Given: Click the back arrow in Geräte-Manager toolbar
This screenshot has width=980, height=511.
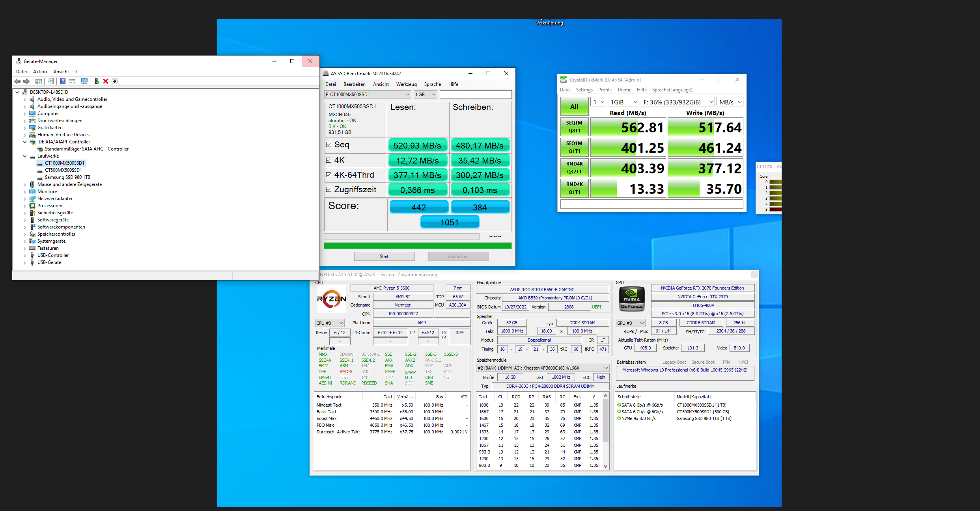Looking at the screenshot, I should 17,81.
